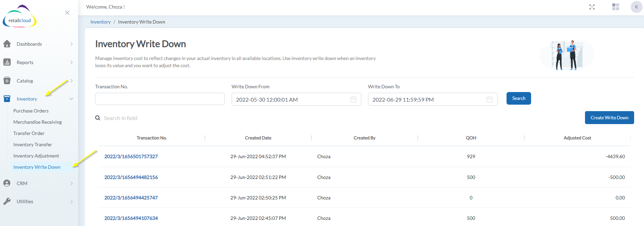
Task: Open the CRM menu item
Action: 22,183
